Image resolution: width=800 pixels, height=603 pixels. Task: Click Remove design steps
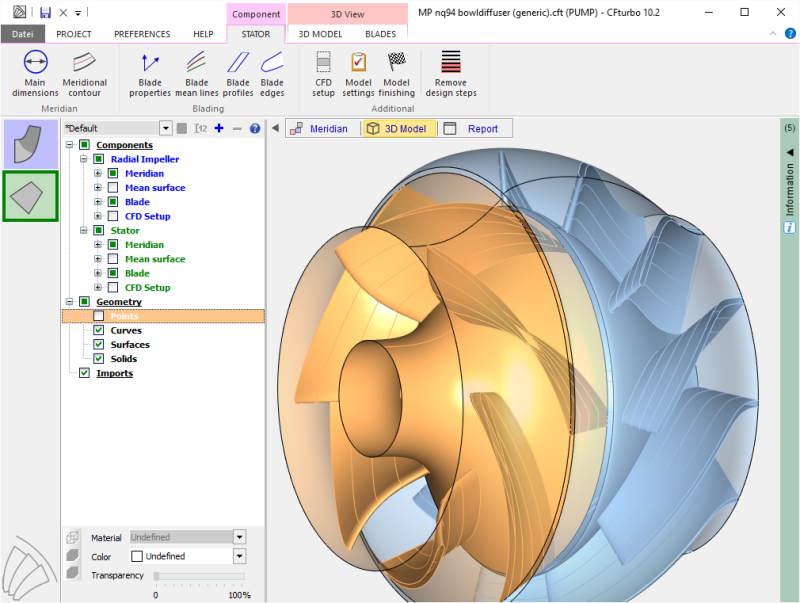[451, 74]
